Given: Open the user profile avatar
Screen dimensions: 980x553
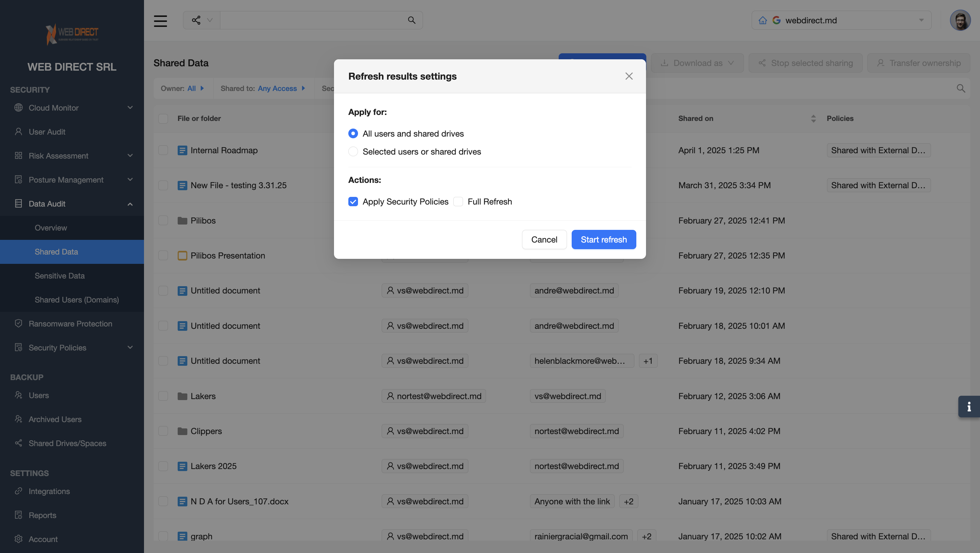Looking at the screenshot, I should [x=960, y=21].
